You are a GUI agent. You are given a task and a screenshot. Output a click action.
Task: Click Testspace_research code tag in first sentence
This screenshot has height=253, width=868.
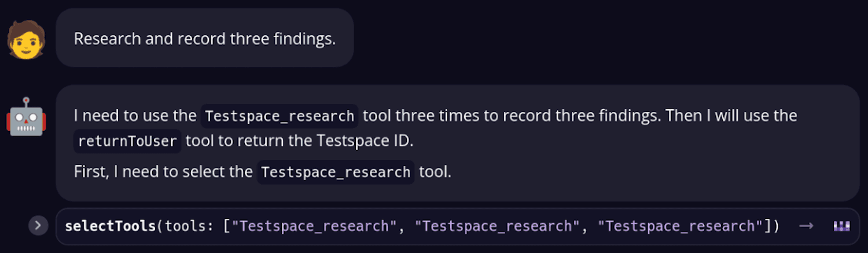pyautogui.click(x=279, y=116)
